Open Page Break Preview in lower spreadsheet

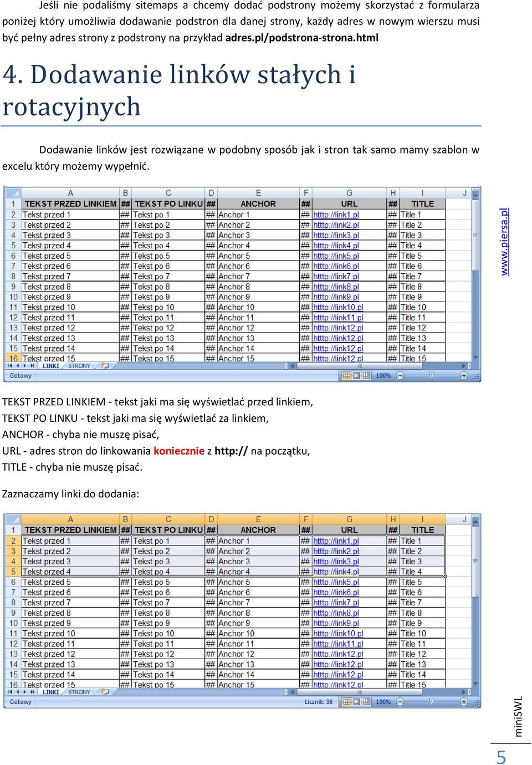(x=366, y=702)
